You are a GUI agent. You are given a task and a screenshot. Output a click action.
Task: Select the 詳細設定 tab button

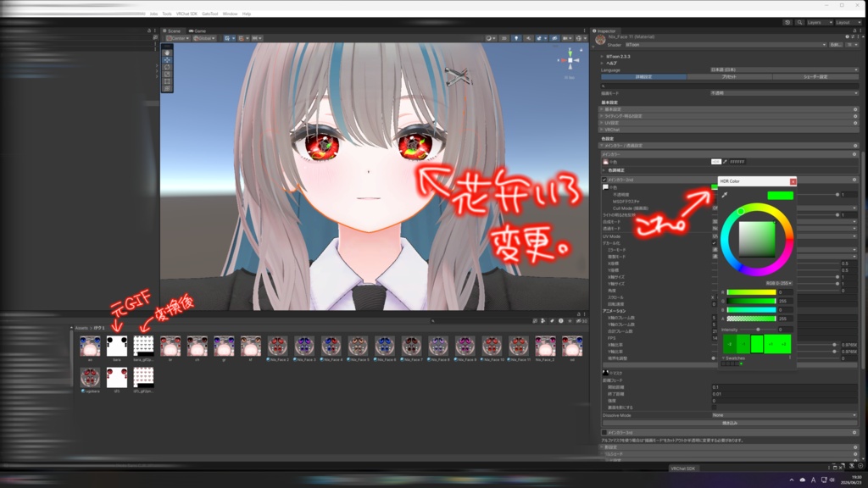pyautogui.click(x=644, y=77)
